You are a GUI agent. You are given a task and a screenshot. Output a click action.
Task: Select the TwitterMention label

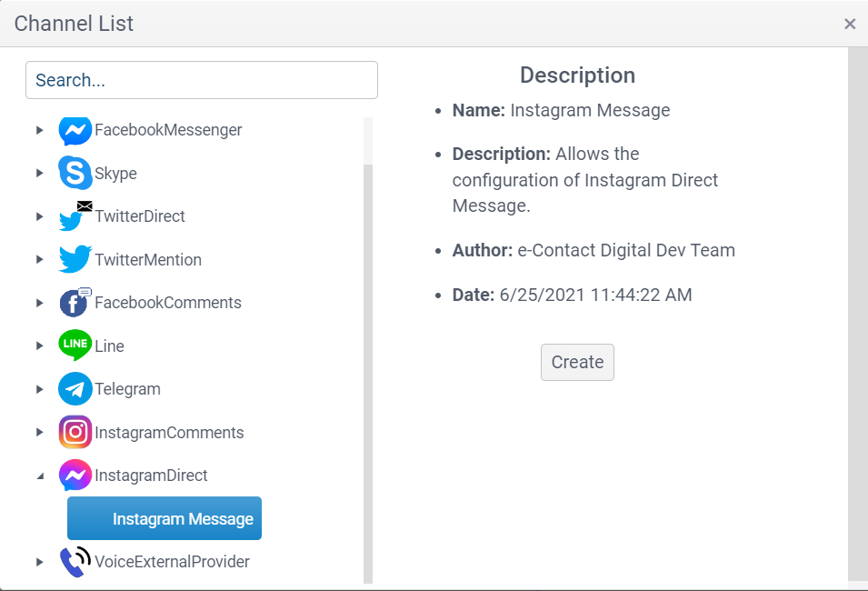pyautogui.click(x=148, y=259)
